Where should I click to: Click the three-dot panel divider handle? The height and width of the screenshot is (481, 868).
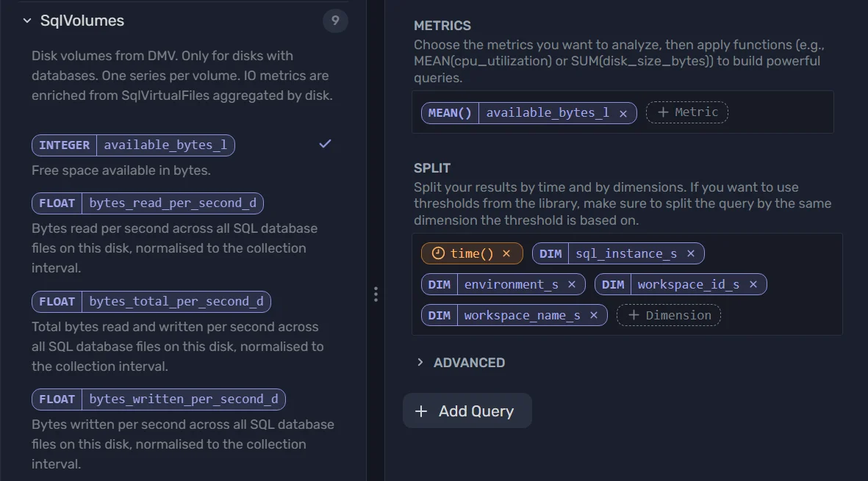(376, 294)
